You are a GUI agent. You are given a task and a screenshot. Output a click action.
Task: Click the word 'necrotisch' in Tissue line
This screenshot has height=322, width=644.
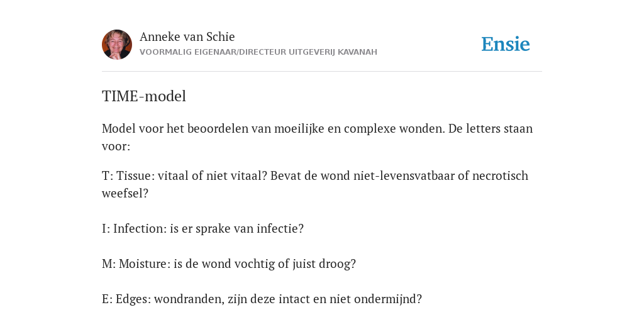pyautogui.click(x=500, y=176)
